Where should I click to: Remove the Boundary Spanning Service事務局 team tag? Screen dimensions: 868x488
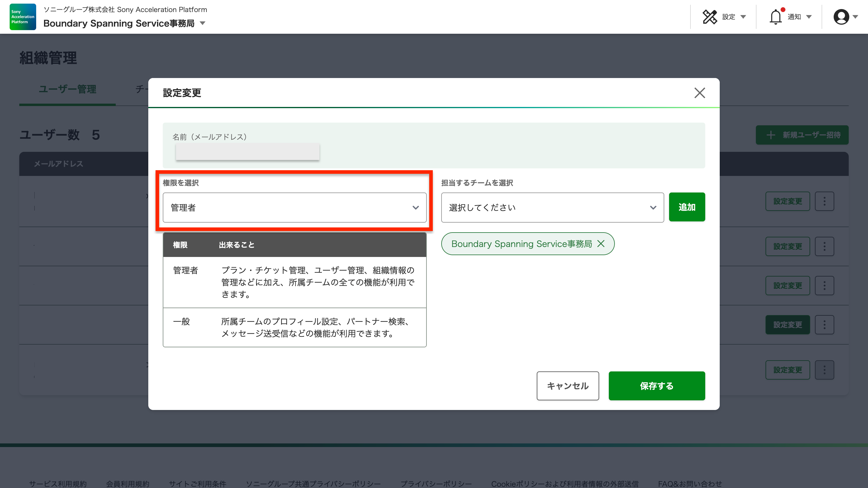pos(601,243)
